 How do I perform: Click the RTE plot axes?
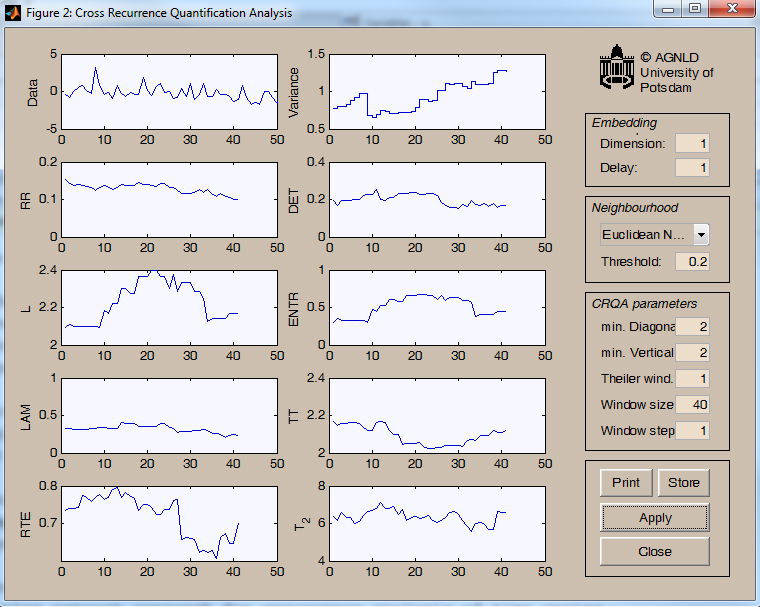(169, 524)
